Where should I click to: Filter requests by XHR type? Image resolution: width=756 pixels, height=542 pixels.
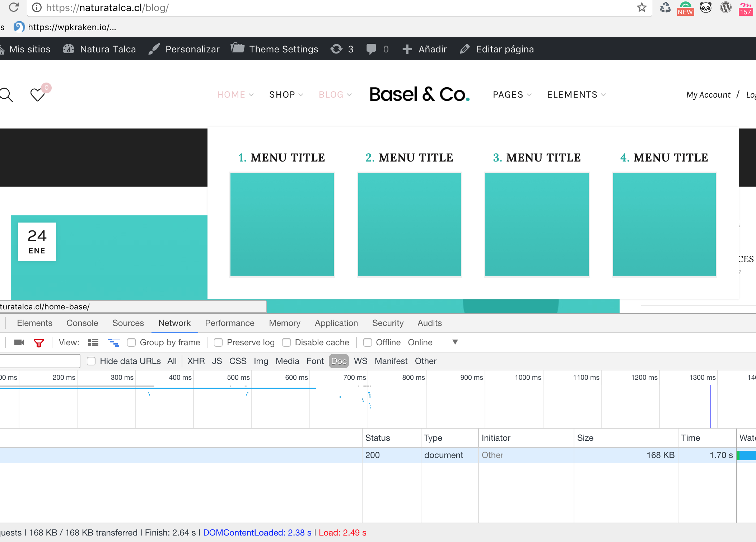196,361
